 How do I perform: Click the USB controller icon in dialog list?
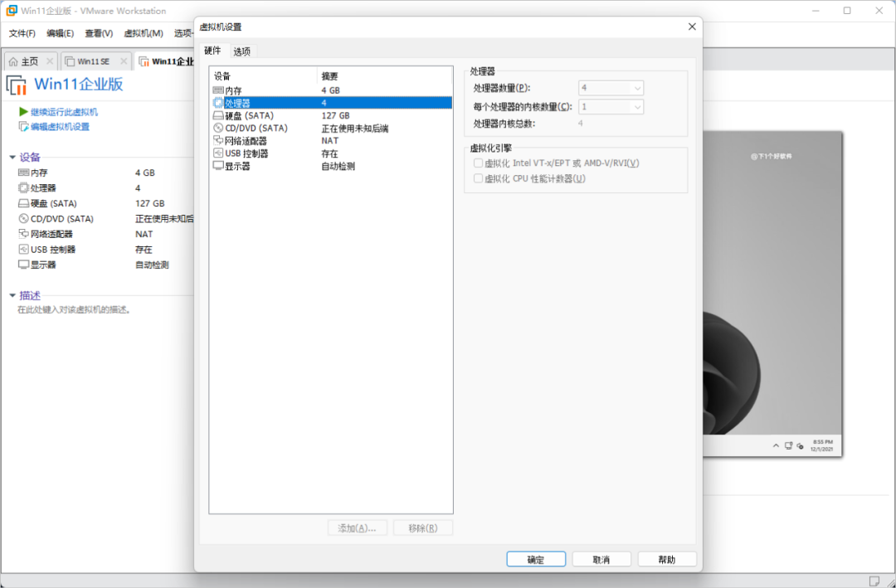218,153
